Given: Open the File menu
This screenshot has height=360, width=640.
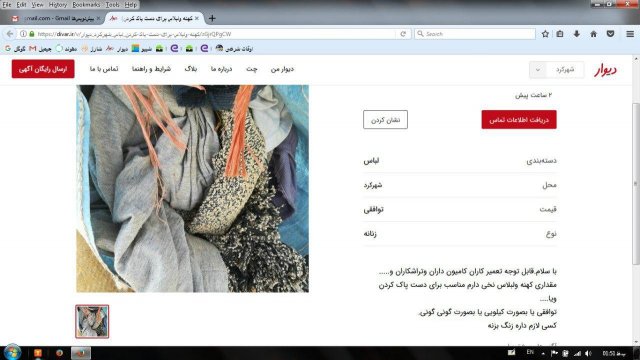Looking at the screenshot, I should [7, 5].
